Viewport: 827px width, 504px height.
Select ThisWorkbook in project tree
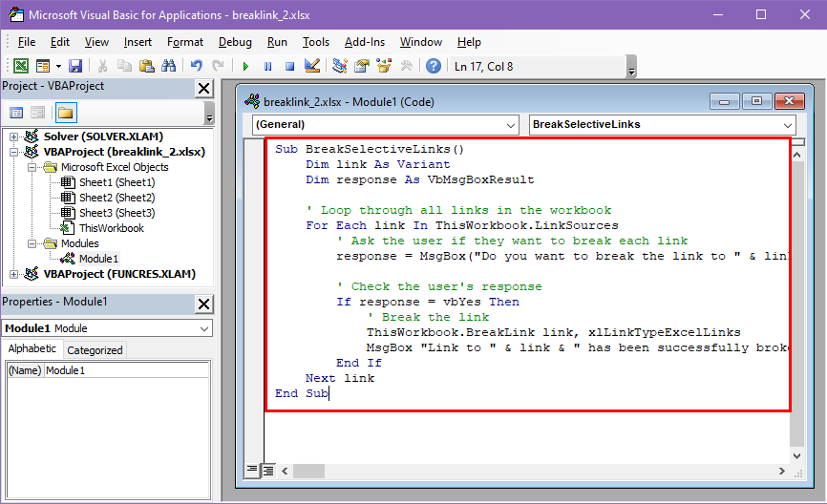click(x=112, y=228)
